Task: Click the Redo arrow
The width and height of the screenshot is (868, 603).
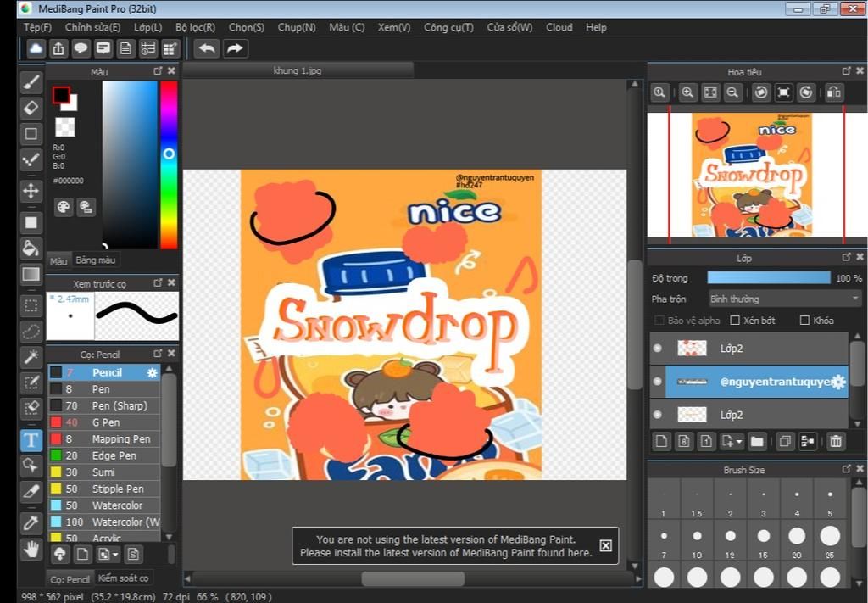Action: 235,48
